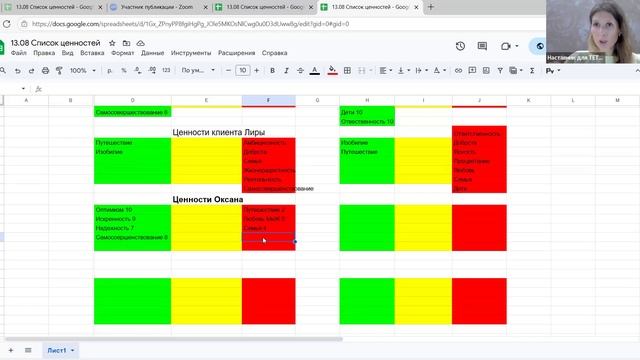Toggle italic formatting
640x360 pixels.
pos(286,71)
